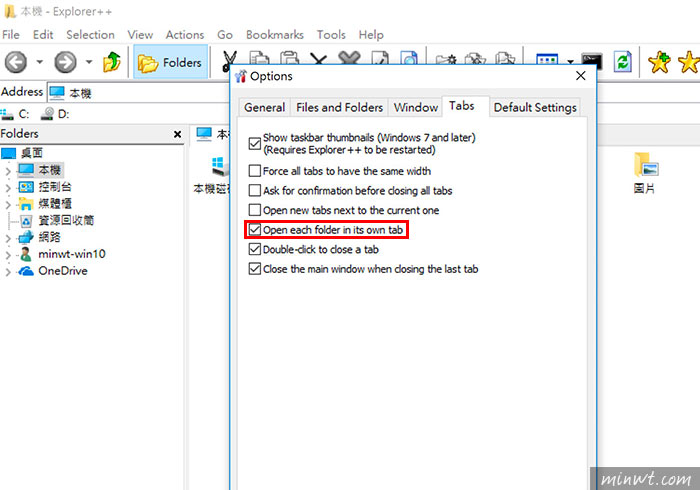Uncheck Show taskbar thumbnails option
This screenshot has height=490, width=700.
[254, 144]
